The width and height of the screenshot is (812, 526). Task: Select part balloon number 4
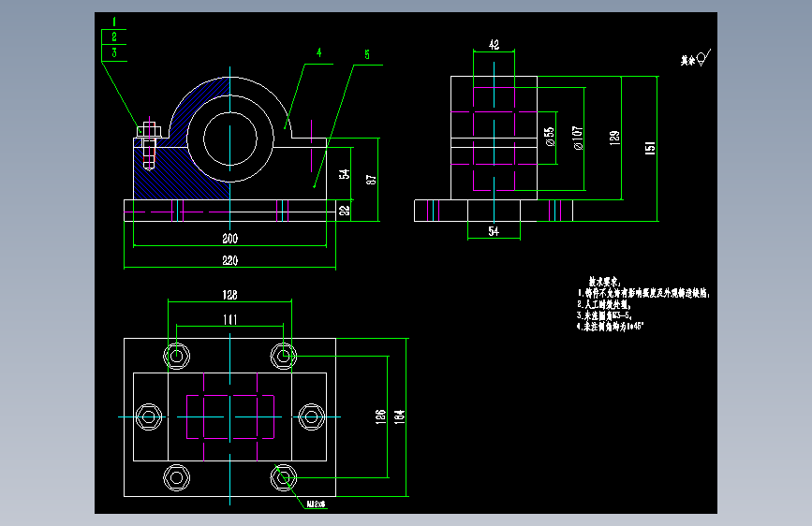point(319,52)
